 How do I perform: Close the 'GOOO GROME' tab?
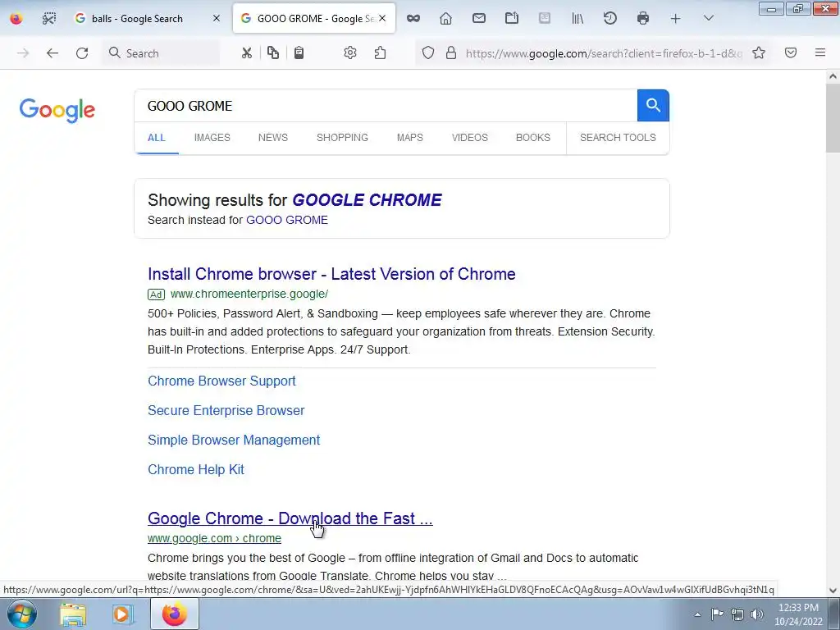pos(382,19)
